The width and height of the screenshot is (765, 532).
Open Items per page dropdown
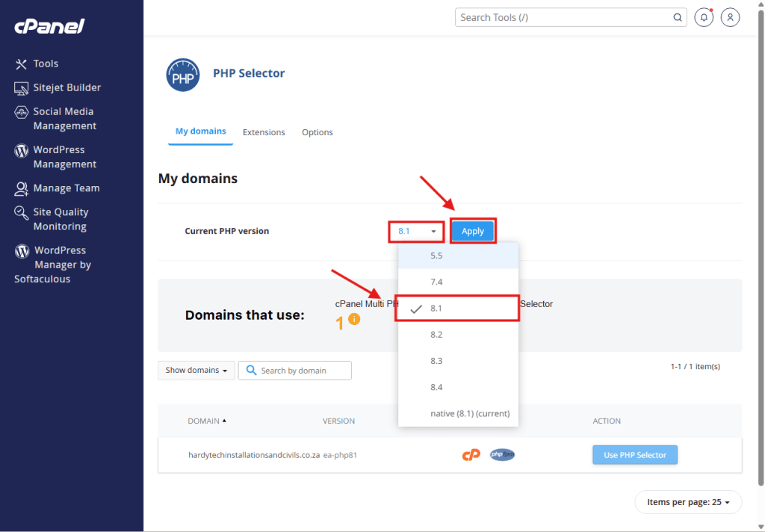(688, 502)
